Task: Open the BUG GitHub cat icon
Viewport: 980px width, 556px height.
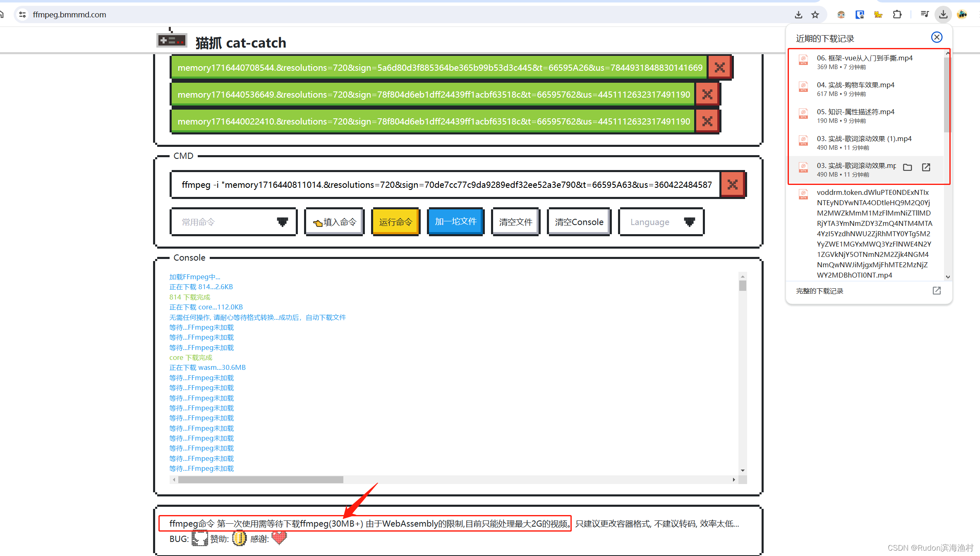Action: click(x=199, y=539)
